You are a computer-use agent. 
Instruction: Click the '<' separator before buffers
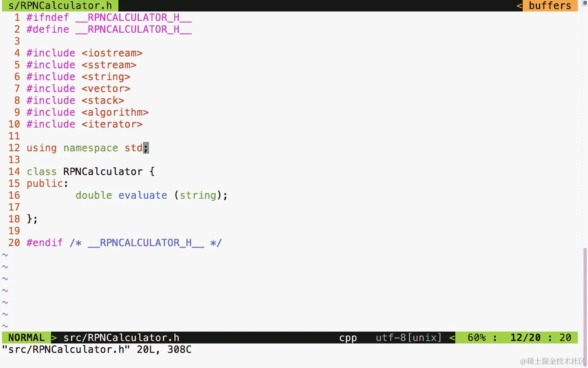point(519,6)
